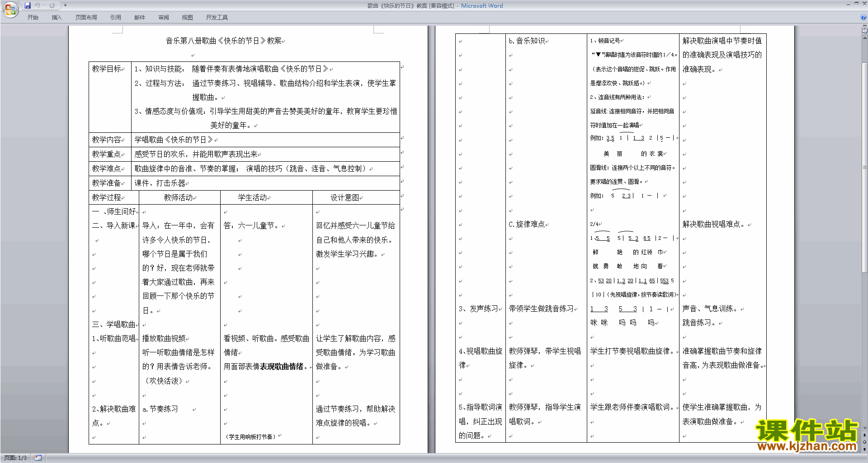
Task: Click the select browse object circle
Action: point(865,442)
